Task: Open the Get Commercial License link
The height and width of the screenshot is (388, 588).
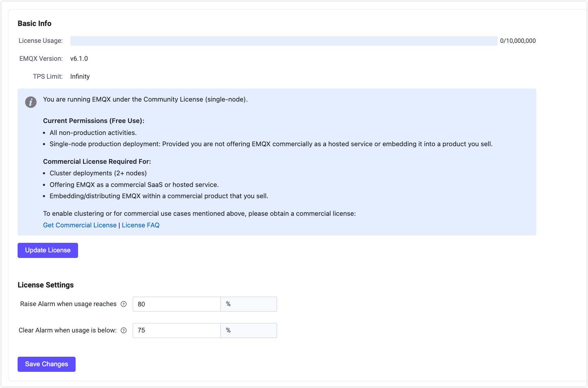Action: (x=80, y=225)
